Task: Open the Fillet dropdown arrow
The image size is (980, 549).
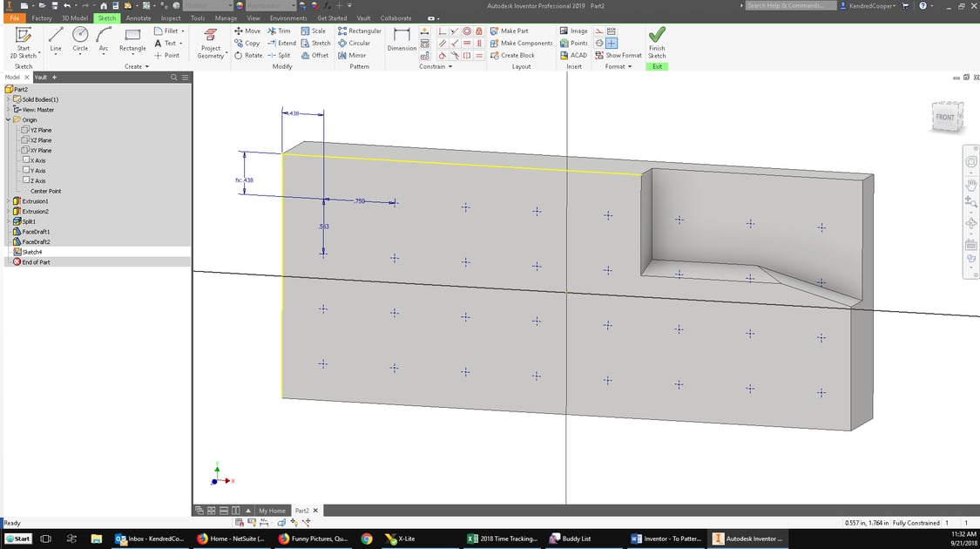Action: (x=184, y=30)
